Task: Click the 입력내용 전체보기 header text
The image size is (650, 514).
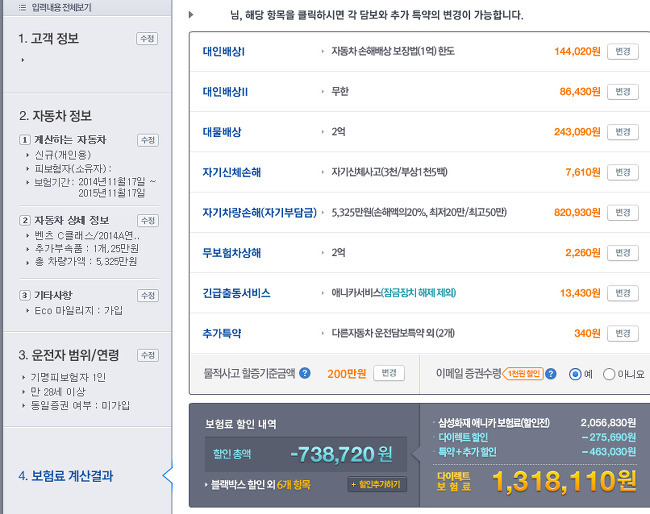Action: (61, 7)
